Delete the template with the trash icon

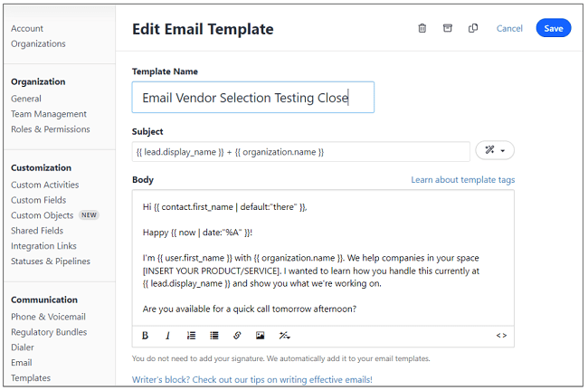click(x=422, y=28)
